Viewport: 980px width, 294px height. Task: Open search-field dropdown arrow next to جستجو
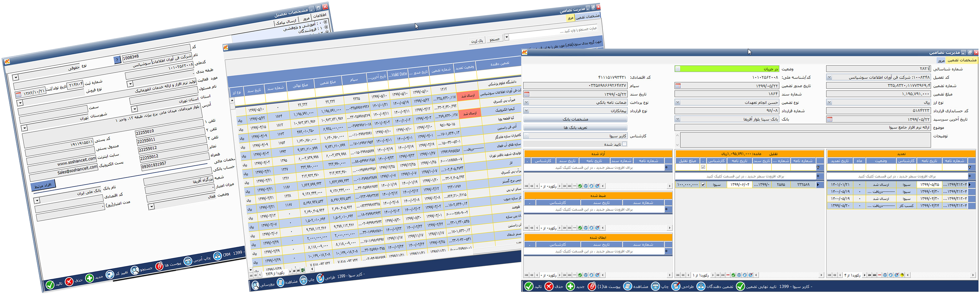pos(506,37)
